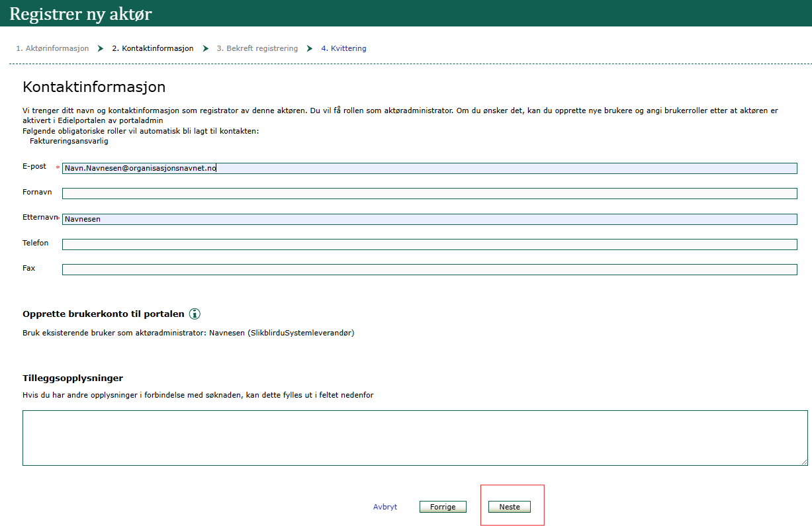This screenshot has height=526, width=812.
Task: Click the Tilleggsopplysninger text area
Action: point(415,438)
